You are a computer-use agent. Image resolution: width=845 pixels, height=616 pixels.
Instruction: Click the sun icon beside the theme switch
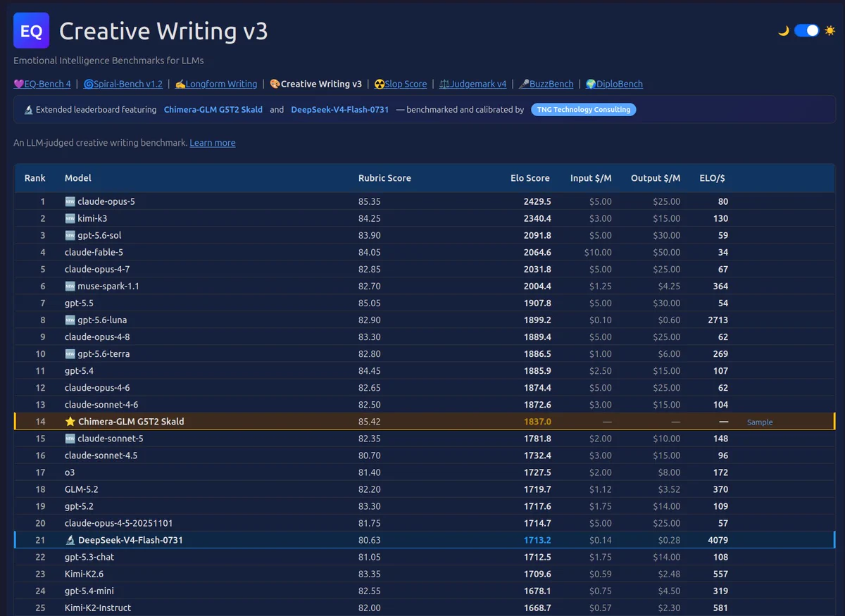(830, 30)
